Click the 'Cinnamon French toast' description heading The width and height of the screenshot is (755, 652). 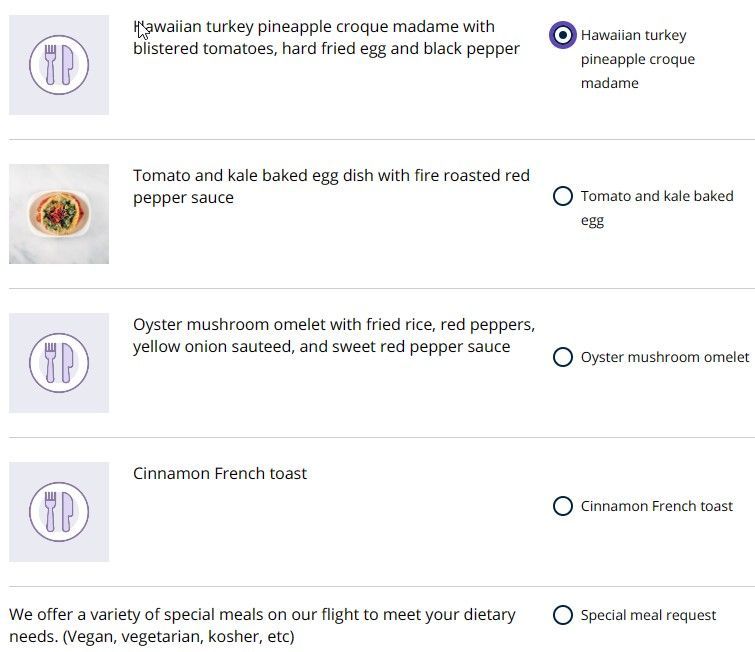click(x=220, y=473)
